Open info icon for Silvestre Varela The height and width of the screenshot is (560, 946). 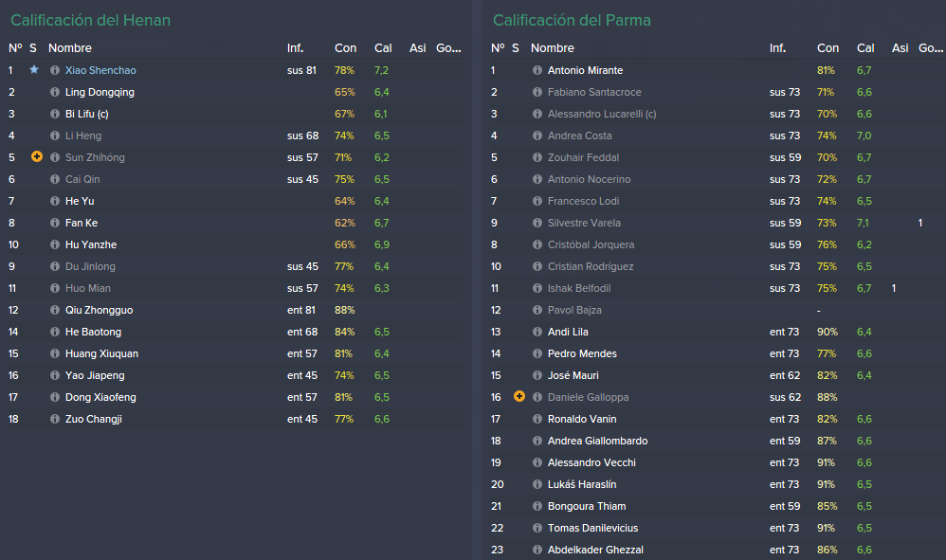click(537, 223)
